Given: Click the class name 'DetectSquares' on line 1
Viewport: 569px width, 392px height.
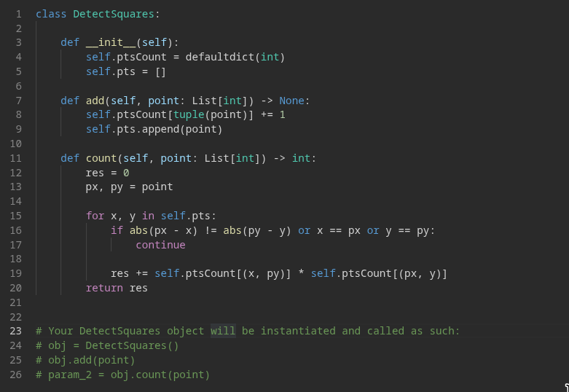Looking at the screenshot, I should [x=114, y=14].
